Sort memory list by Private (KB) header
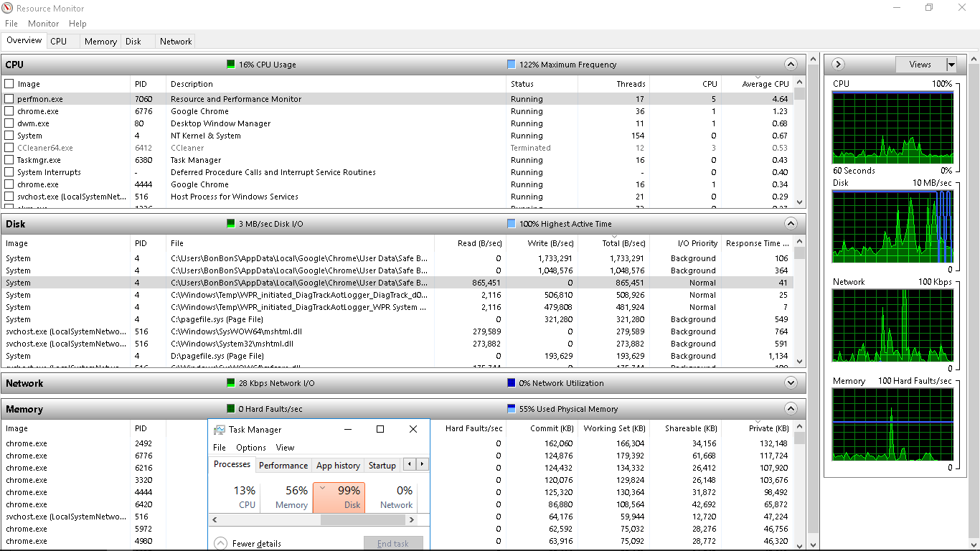Viewport: 980px width, 551px height. point(757,428)
